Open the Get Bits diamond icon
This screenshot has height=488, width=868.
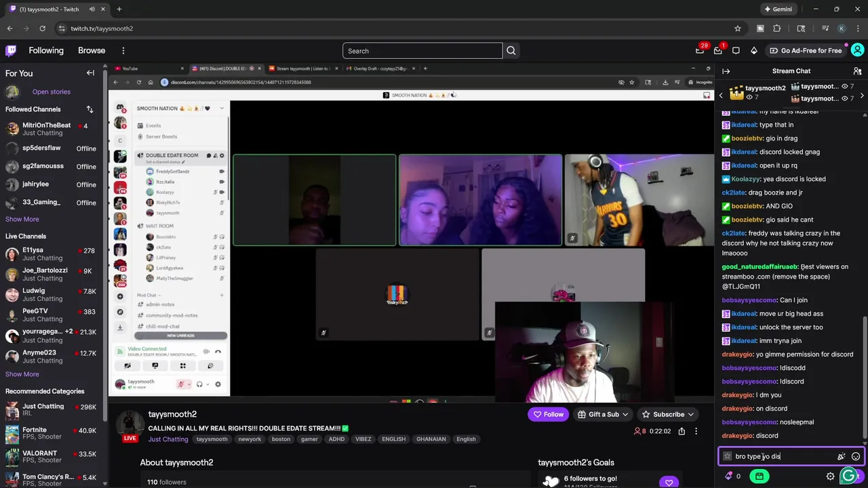(753, 51)
